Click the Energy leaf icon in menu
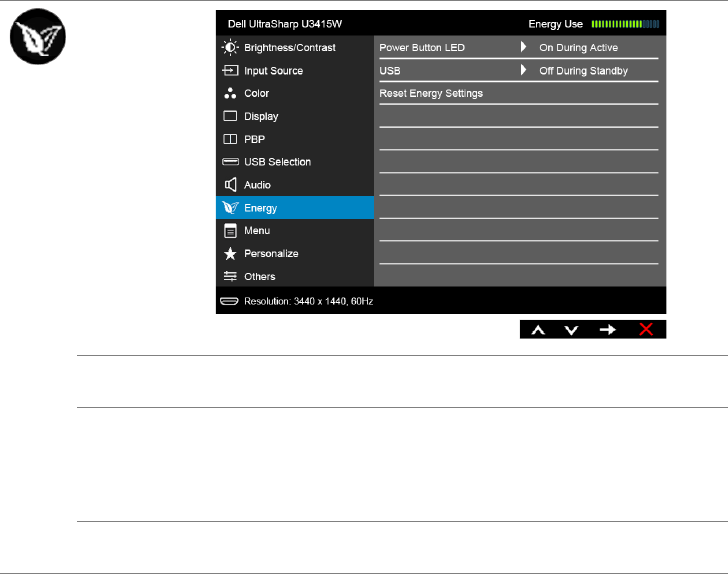The image size is (728, 574). pyautogui.click(x=230, y=208)
